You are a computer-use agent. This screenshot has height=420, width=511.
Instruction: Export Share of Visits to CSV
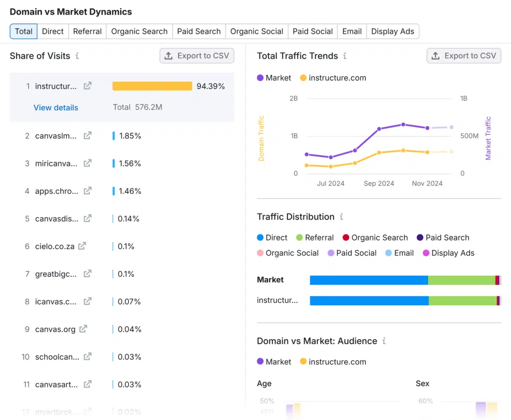pyautogui.click(x=197, y=56)
